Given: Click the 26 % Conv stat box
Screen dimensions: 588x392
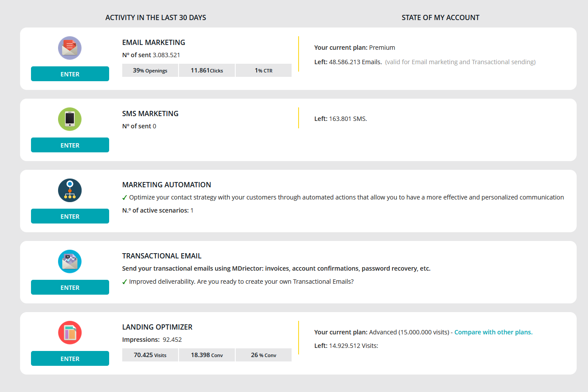Looking at the screenshot, I should pos(264,355).
